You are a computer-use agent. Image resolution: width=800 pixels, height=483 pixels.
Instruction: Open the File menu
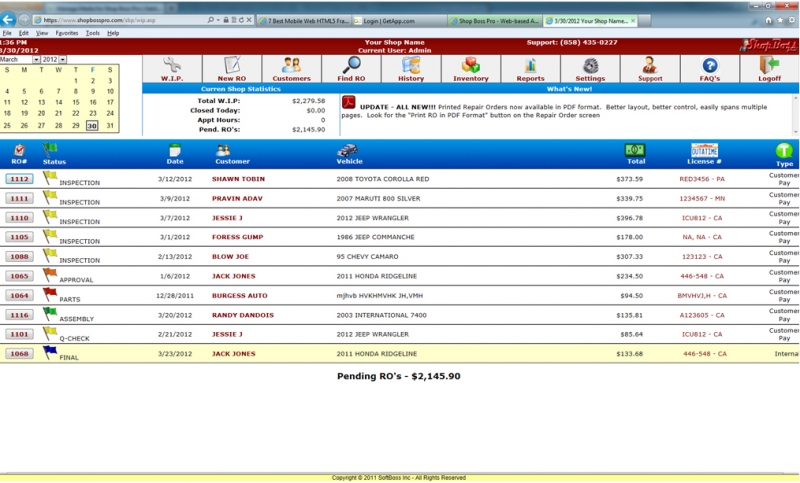click(x=7, y=33)
